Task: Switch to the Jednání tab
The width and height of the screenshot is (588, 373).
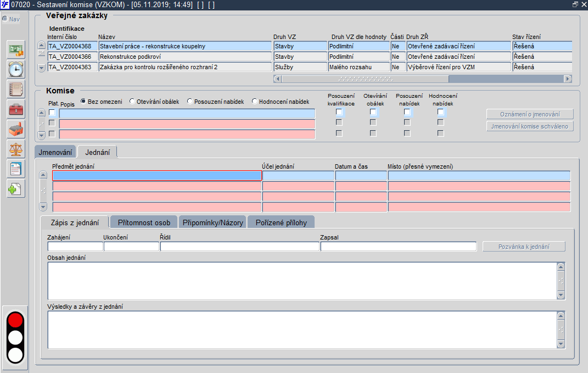Action: 98,152
